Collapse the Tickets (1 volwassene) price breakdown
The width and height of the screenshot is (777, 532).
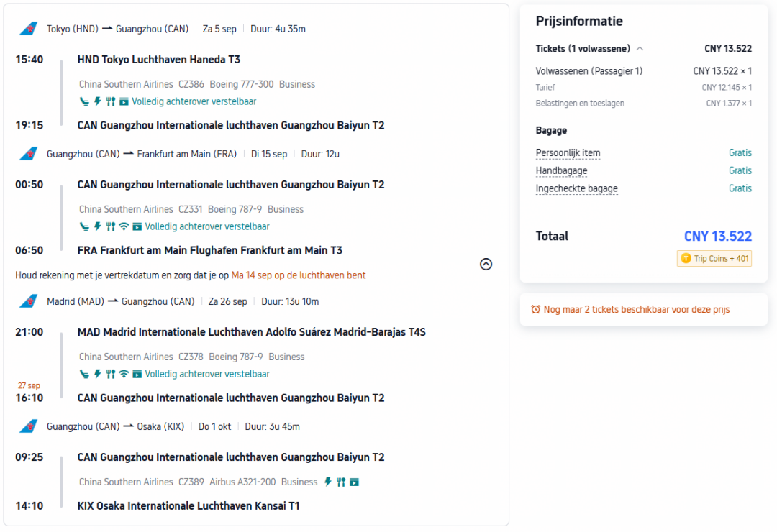pyautogui.click(x=640, y=49)
